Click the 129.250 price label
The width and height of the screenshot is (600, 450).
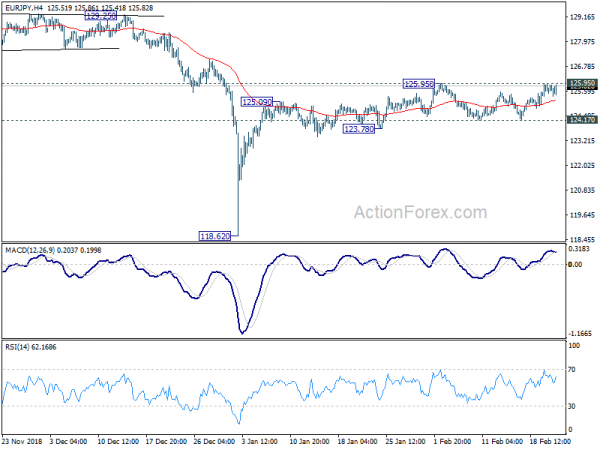101,16
